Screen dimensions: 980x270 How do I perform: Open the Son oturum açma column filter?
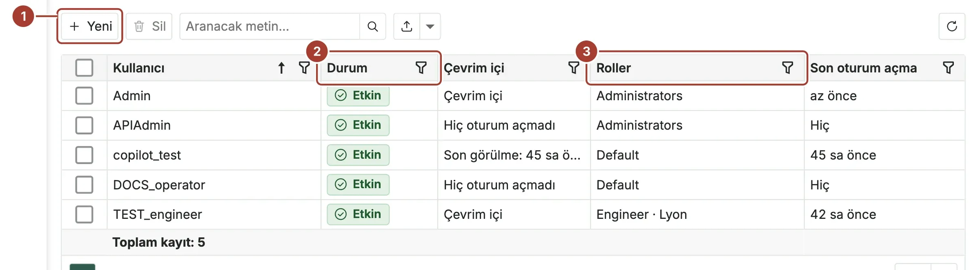pyautogui.click(x=949, y=67)
